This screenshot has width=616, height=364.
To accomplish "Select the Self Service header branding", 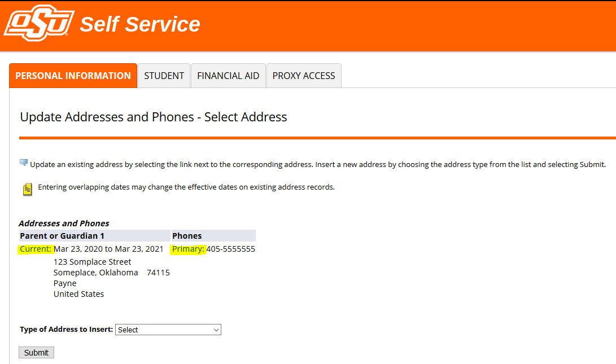I will pyautogui.click(x=140, y=24).
